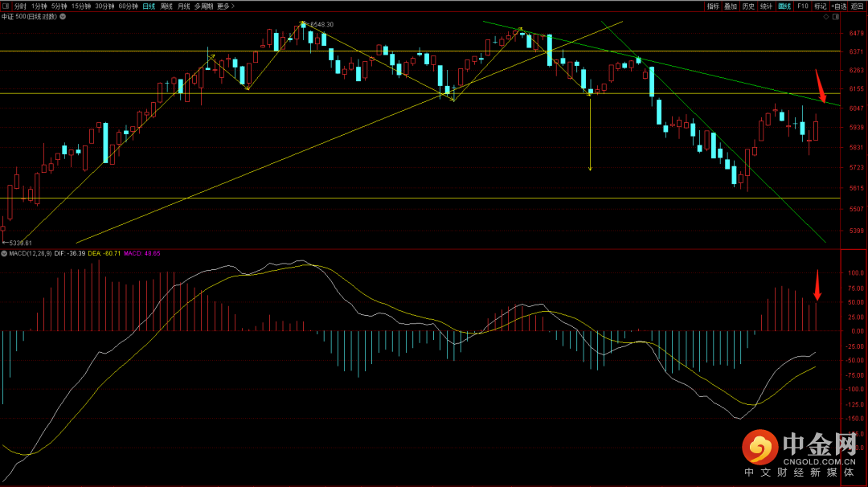
Task: Open the 指标 indicators button
Action: pos(713,6)
